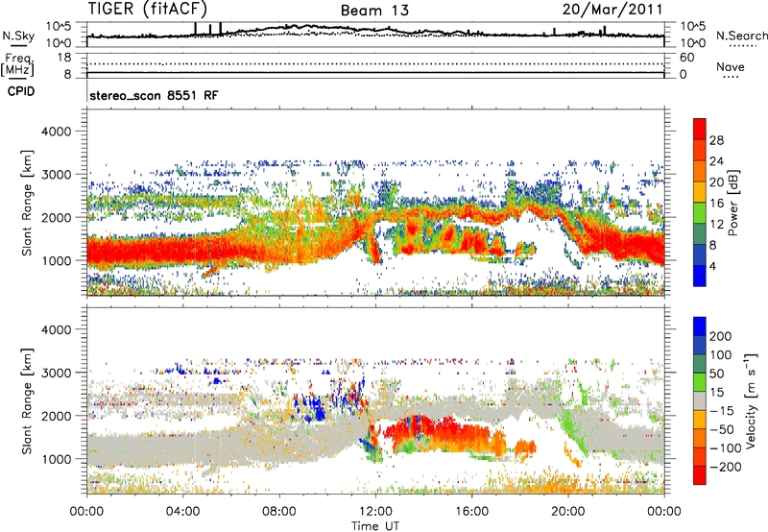Click the 08:00 time tick label
The width and height of the screenshot is (768, 532).
click(x=279, y=512)
